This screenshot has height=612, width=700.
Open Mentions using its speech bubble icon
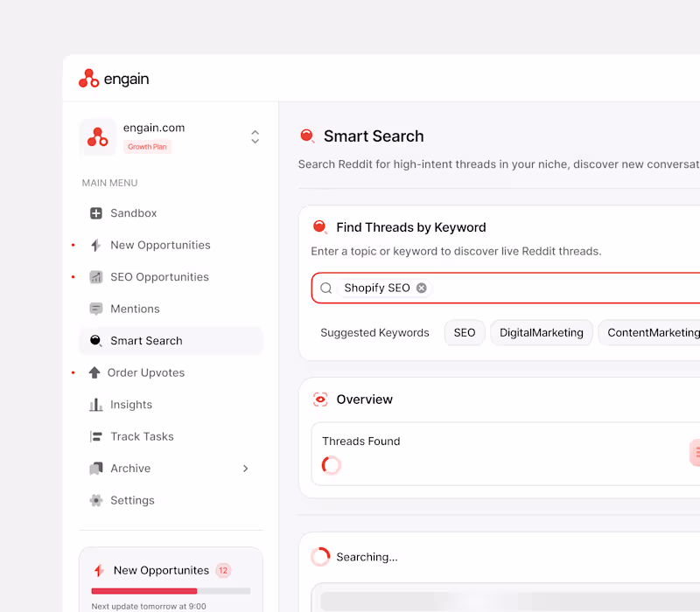[94, 309]
